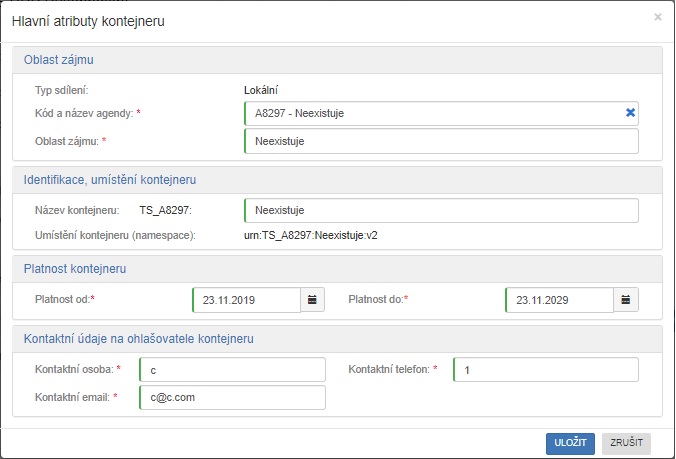Click the Lokální sharing type value
The image size is (676, 459).
tap(261, 91)
